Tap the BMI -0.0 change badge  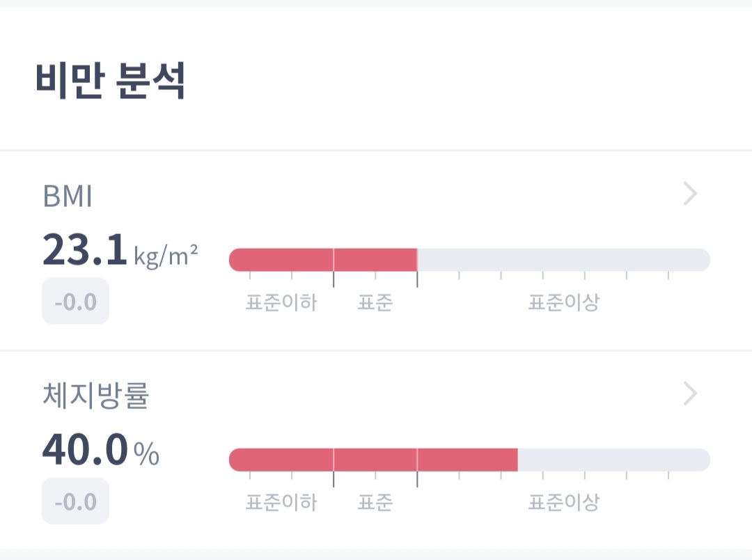pos(75,302)
